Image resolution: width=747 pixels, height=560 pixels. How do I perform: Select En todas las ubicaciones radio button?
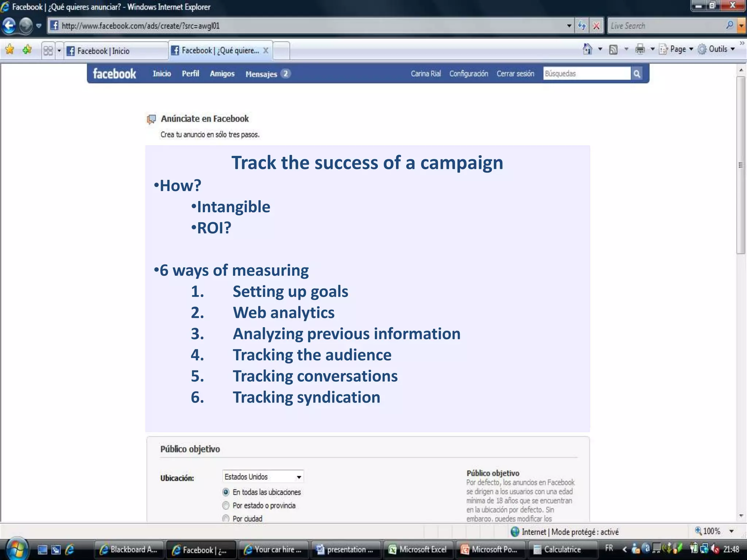pyautogui.click(x=226, y=492)
